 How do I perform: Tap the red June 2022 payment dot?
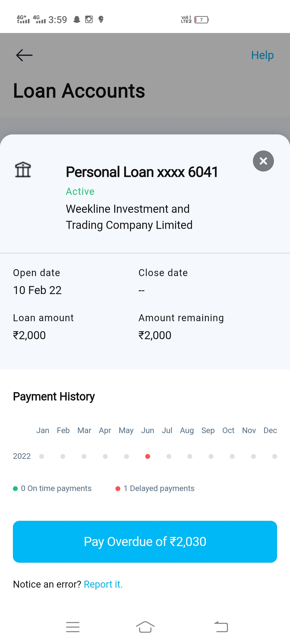pos(148,456)
